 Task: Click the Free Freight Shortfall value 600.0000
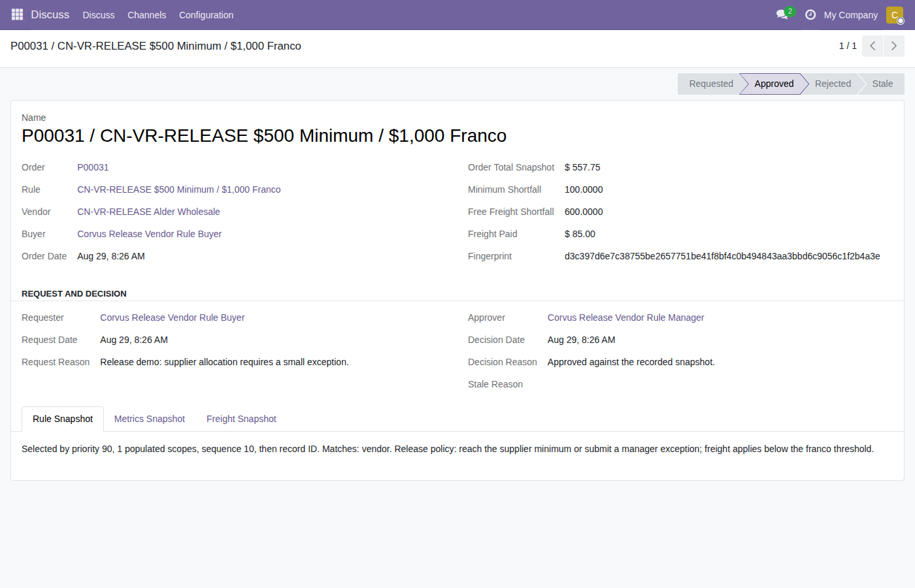[x=584, y=212]
